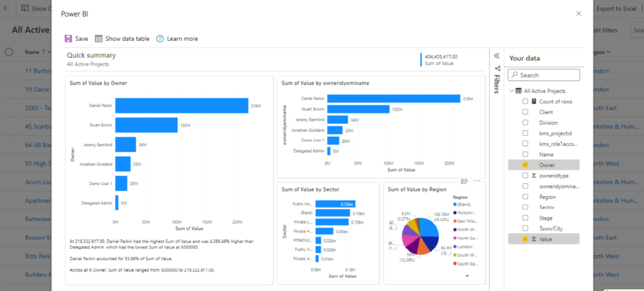Click the (Blank) blue legend swatch
The width and height of the screenshot is (644, 291).
pyautogui.click(x=455, y=205)
